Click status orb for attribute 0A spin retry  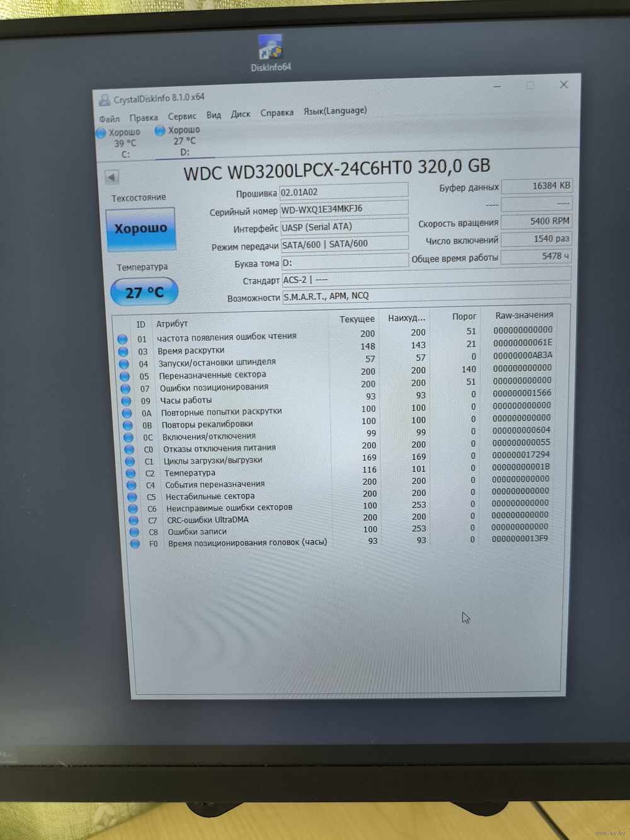(127, 413)
